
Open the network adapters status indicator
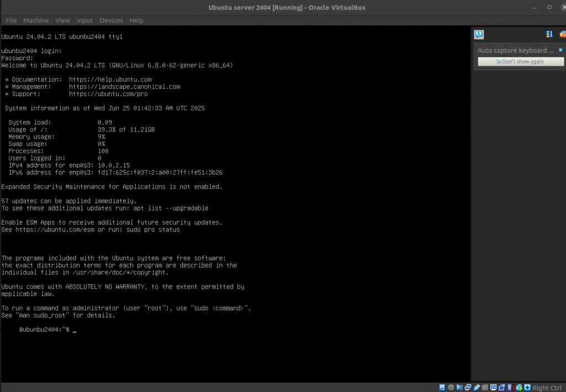pyautogui.click(x=468, y=388)
